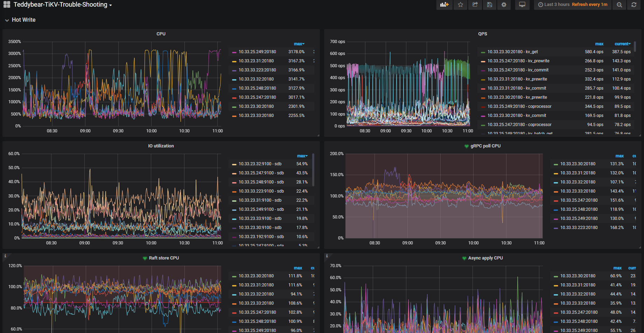
Task: Open the gRPC poll CPU panel title menu
Action: (485, 146)
